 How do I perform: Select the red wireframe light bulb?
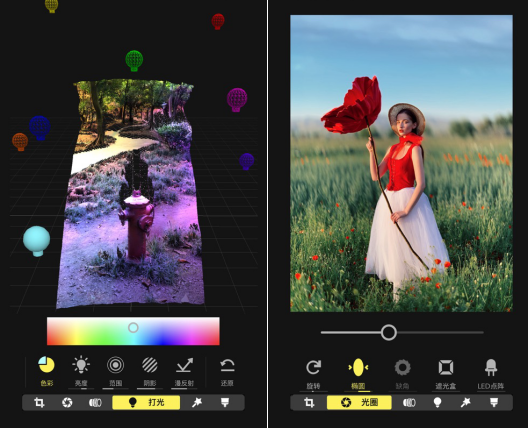point(218,22)
